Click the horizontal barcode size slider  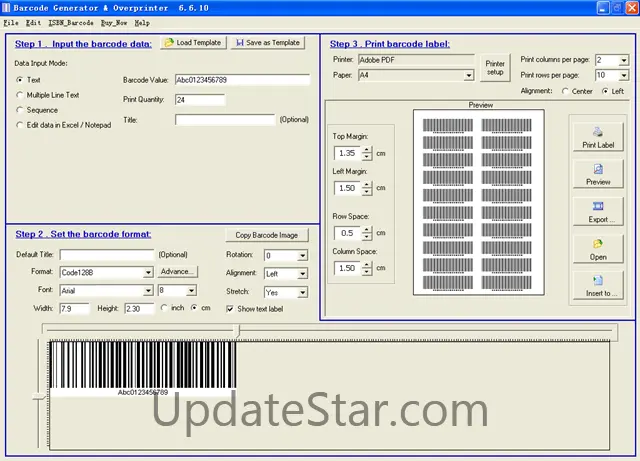click(x=234, y=327)
